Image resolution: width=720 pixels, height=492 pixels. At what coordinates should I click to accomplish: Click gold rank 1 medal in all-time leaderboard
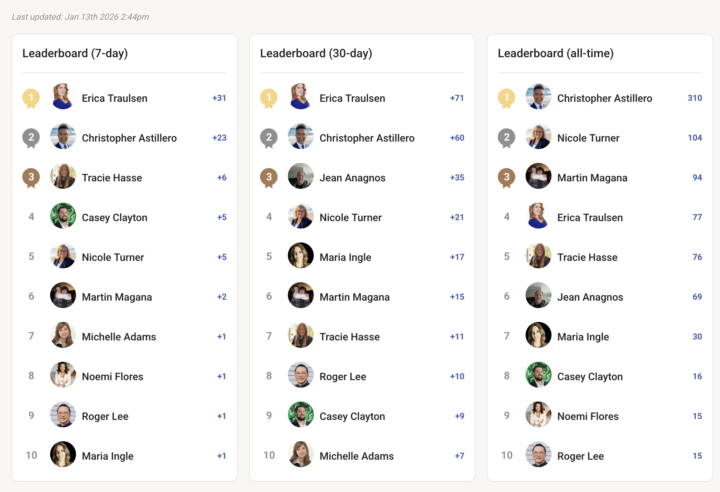(506, 98)
